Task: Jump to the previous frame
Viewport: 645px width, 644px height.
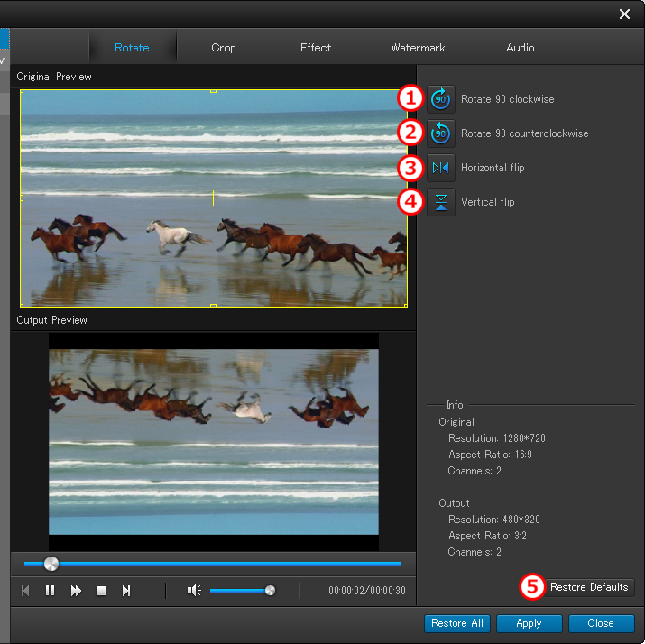Action: click(x=25, y=591)
